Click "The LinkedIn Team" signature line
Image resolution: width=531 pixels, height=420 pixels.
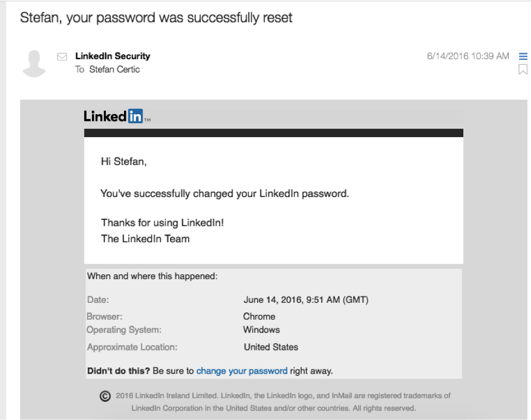click(x=145, y=239)
